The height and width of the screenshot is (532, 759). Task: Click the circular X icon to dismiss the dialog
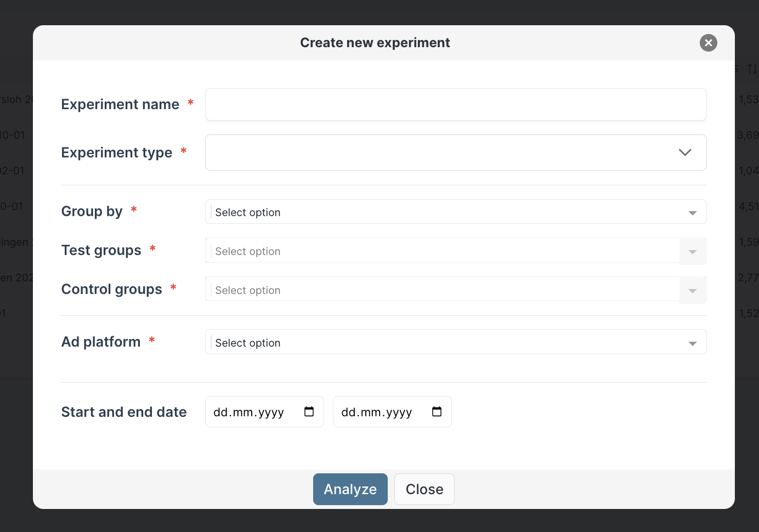(x=708, y=43)
